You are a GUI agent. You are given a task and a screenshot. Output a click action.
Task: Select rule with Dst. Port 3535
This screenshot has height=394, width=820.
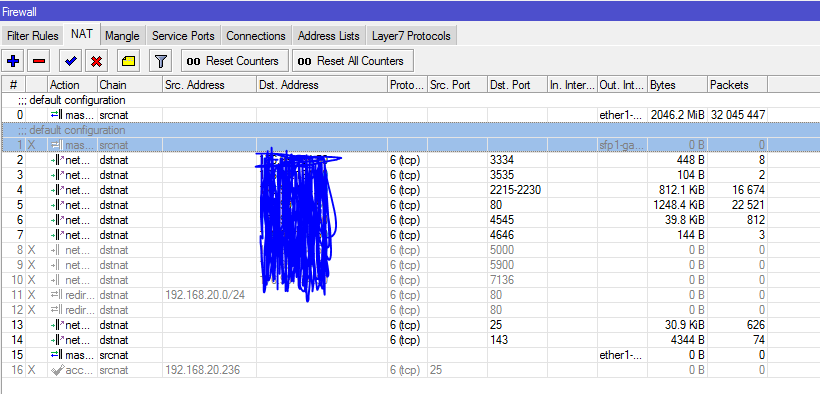pyautogui.click(x=384, y=175)
